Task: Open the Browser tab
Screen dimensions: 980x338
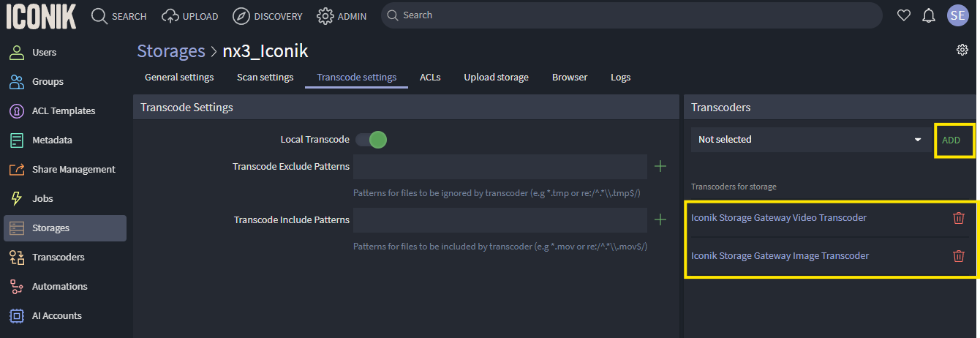Action: pyautogui.click(x=570, y=77)
